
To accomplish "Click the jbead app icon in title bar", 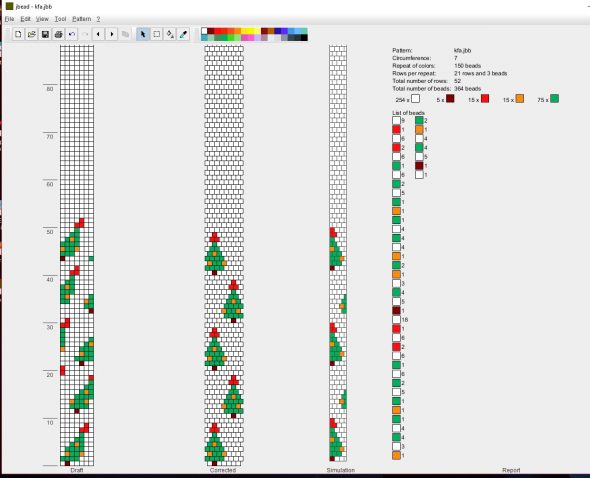I will click(9, 6).
